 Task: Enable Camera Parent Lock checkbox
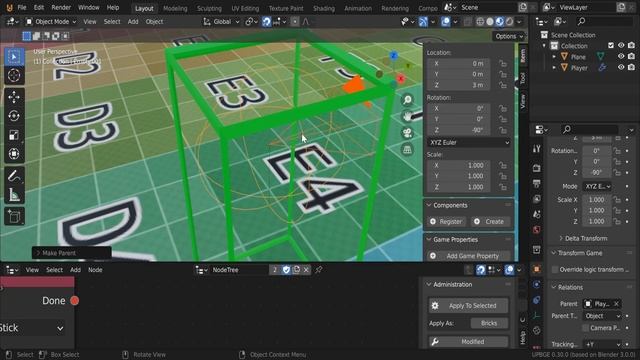[585, 328]
